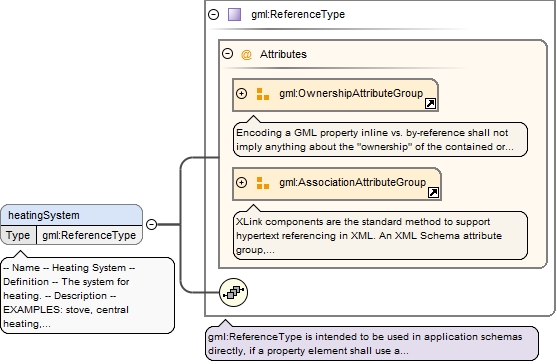Follow the OwnershipAttributeGroup reference arrow
Image resolution: width=557 pixels, height=364 pixels.
coord(431,104)
